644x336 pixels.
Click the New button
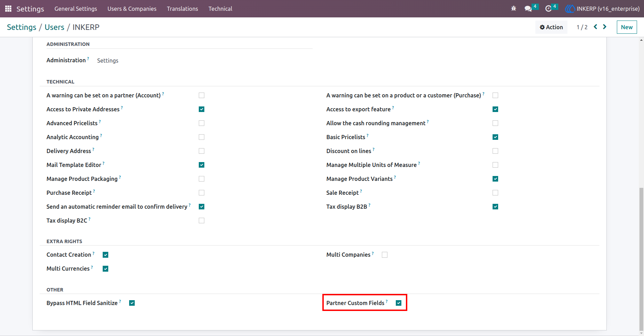(x=627, y=27)
